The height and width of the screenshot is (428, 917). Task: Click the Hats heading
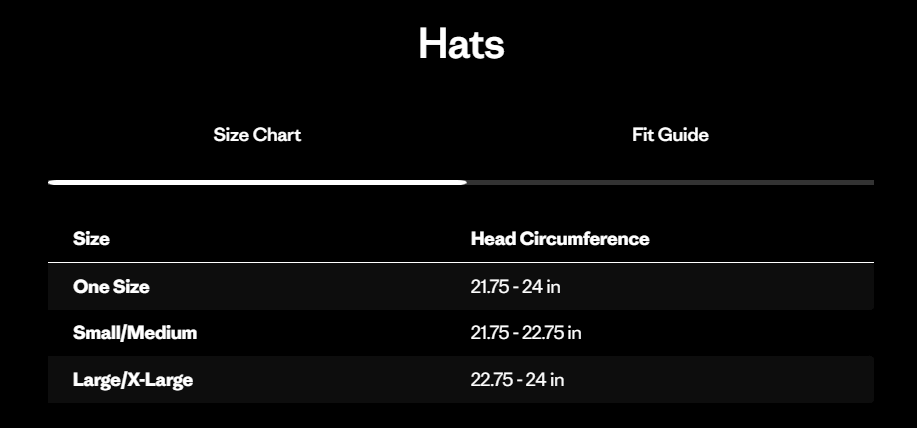point(460,44)
